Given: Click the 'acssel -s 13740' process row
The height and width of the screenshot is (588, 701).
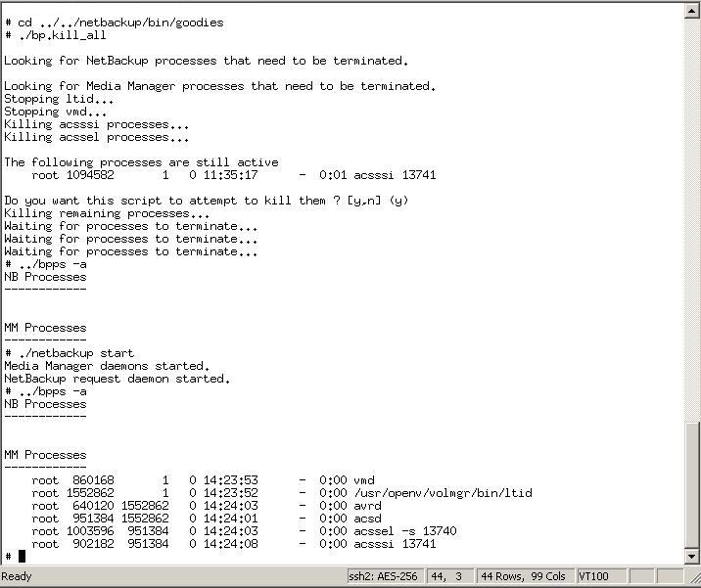Looking at the screenshot, I should 244,531.
